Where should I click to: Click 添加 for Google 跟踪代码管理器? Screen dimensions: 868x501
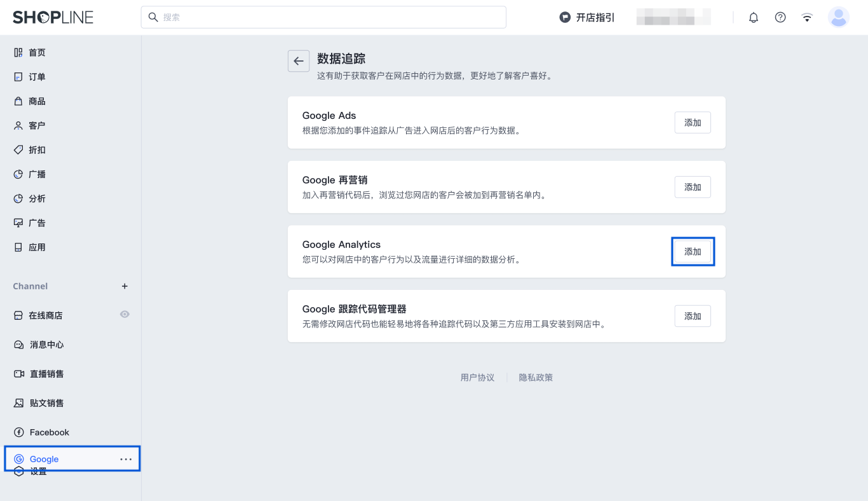pyautogui.click(x=693, y=316)
